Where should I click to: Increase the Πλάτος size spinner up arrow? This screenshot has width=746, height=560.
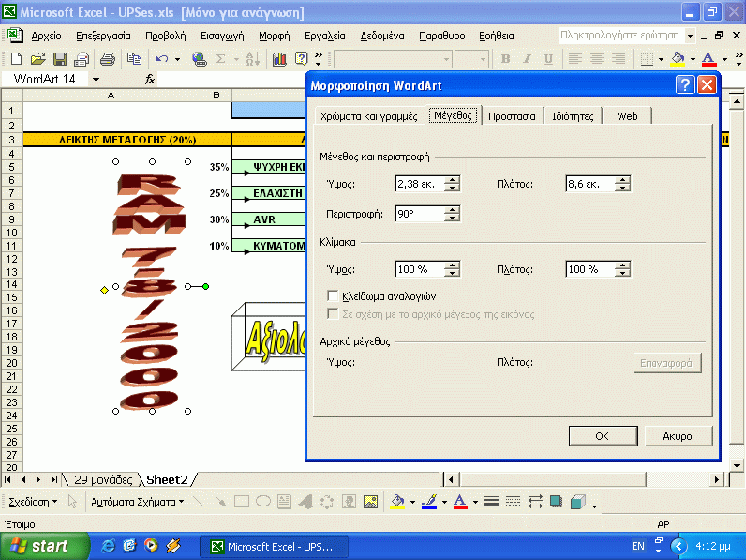(622, 179)
